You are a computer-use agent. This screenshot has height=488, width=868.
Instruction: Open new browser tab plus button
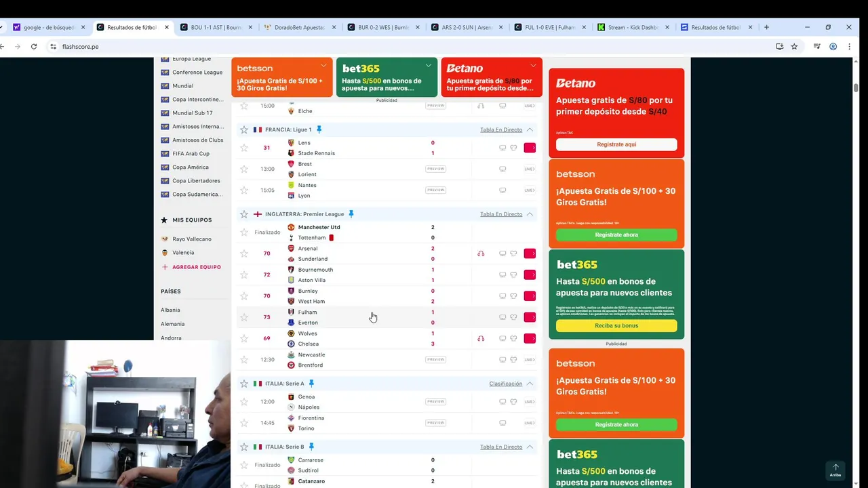click(x=766, y=27)
